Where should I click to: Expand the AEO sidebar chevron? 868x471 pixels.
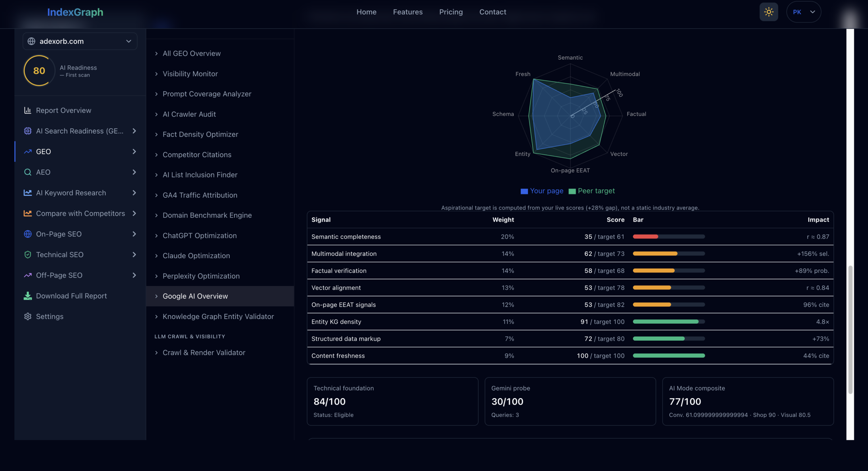(134, 172)
